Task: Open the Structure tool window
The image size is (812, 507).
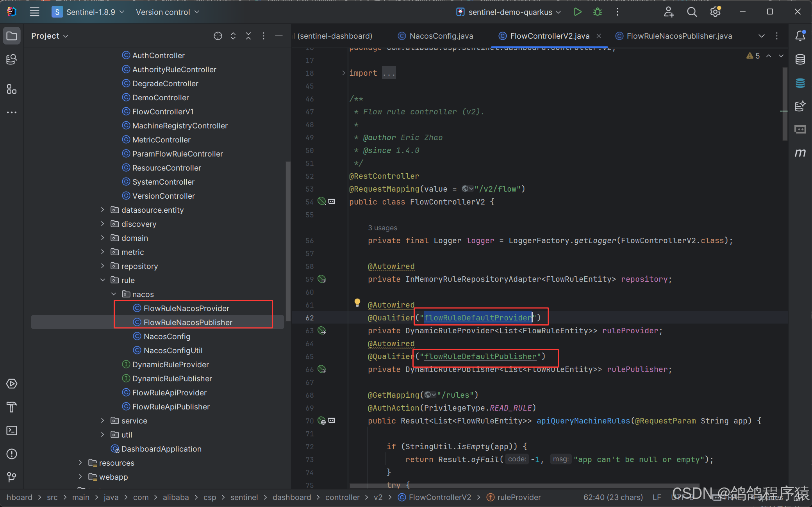Action: coord(12,89)
